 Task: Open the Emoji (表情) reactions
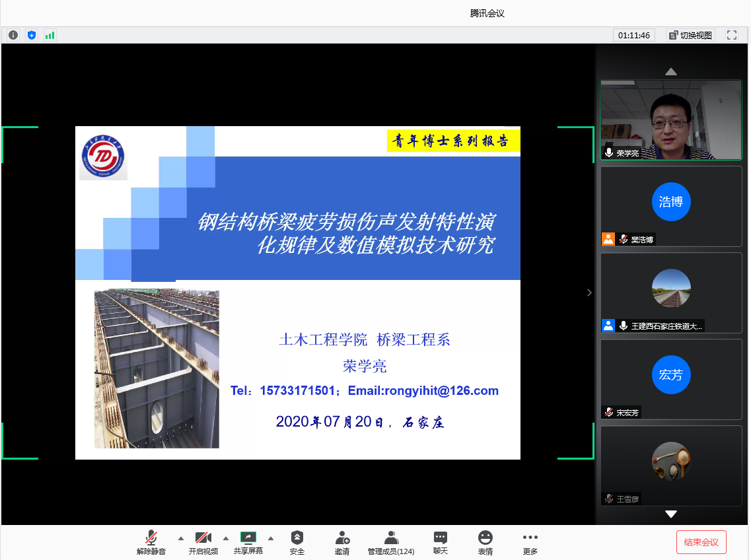485,542
